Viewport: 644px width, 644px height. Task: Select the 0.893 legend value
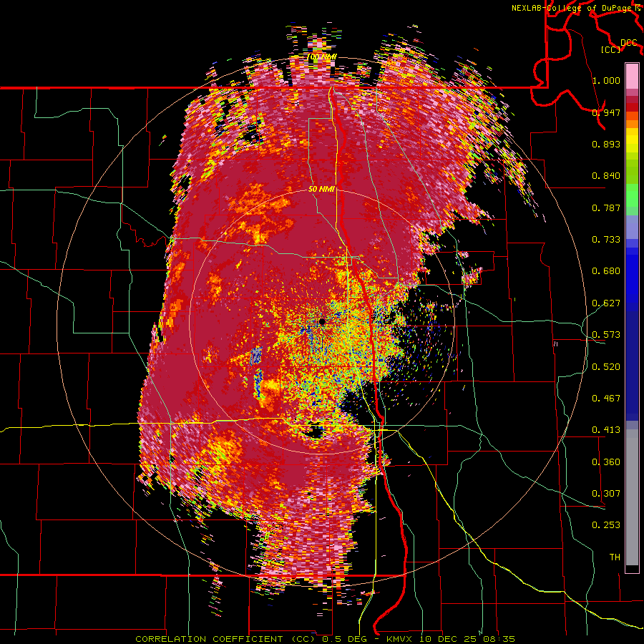pos(606,144)
